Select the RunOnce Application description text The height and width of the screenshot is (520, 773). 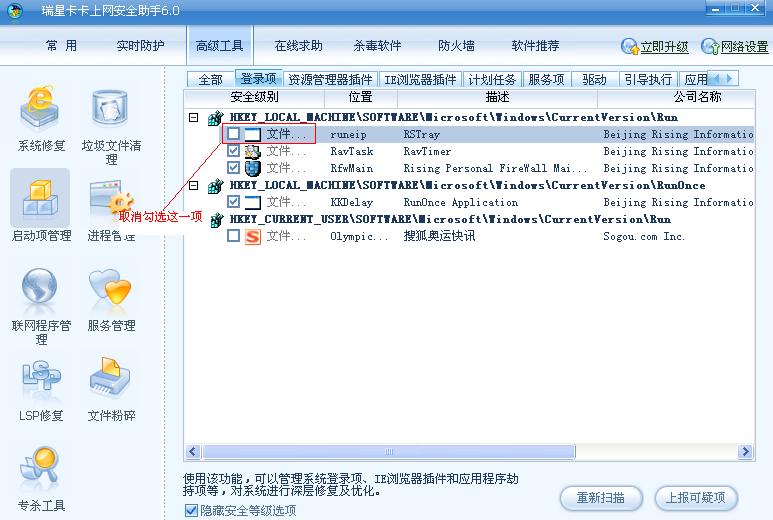point(460,203)
